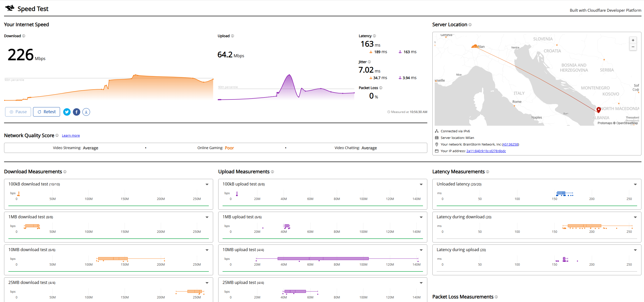Pause the speed test
The width and height of the screenshot is (644, 302).
[x=18, y=112]
